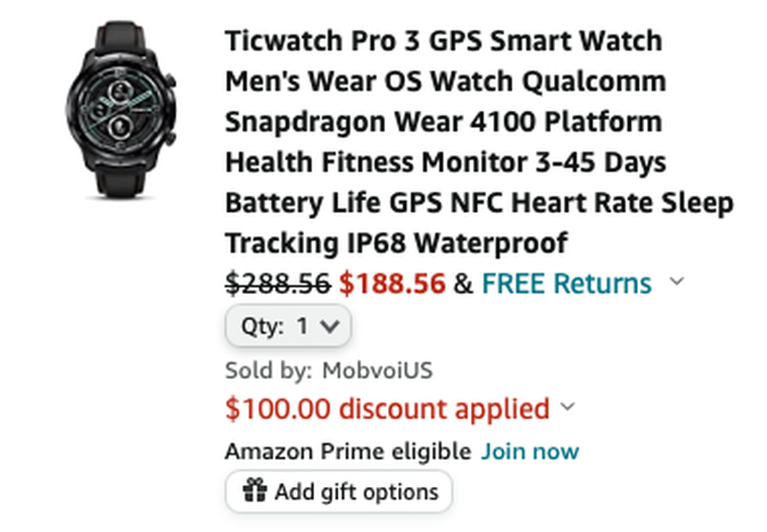Click the $100.00 discount applied text
Viewport: 767px width, 532px height.
pyautogui.click(x=387, y=409)
